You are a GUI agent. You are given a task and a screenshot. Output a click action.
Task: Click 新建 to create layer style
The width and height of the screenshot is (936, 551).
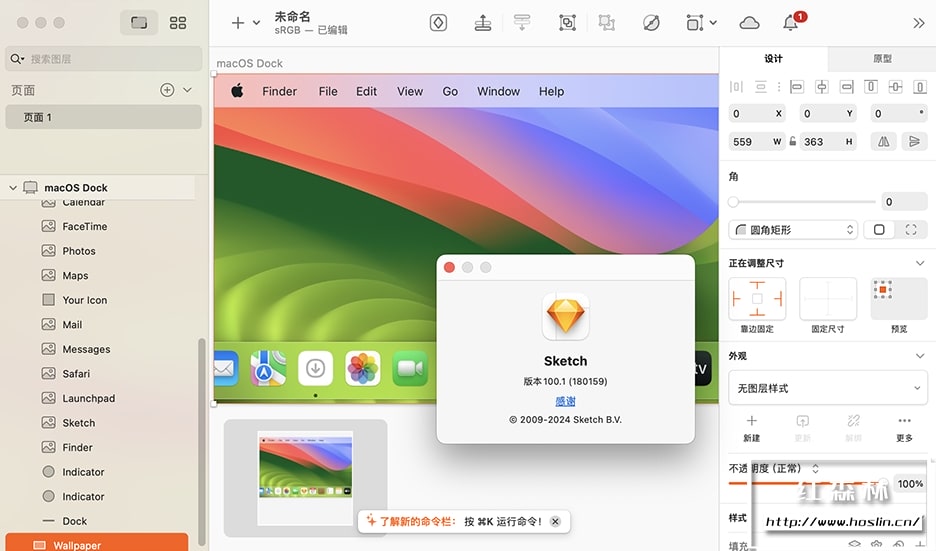pyautogui.click(x=752, y=429)
